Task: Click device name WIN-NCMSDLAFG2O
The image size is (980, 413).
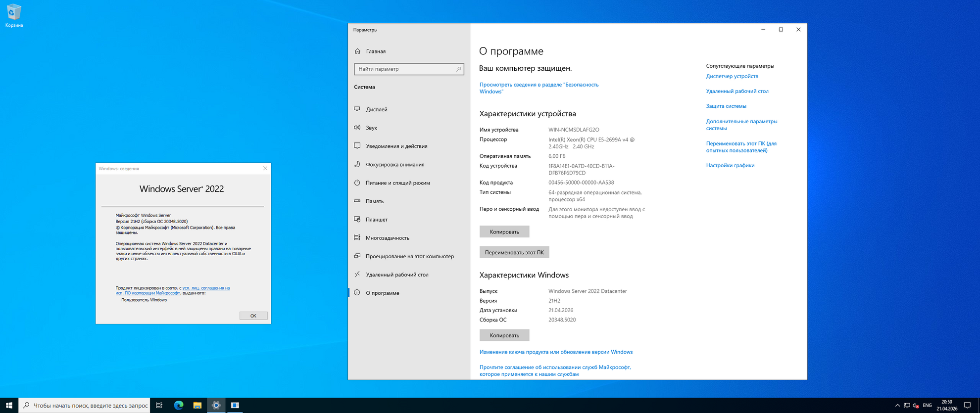Action: (574, 130)
